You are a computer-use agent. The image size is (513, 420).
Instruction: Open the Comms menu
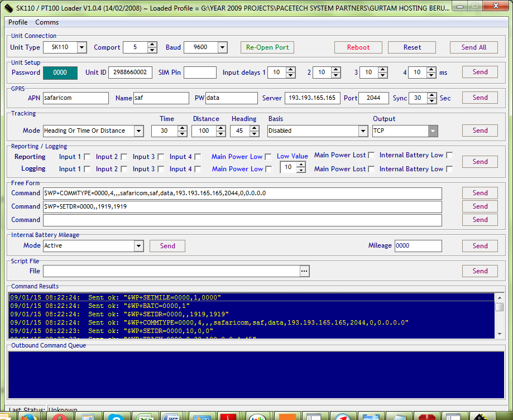47,22
